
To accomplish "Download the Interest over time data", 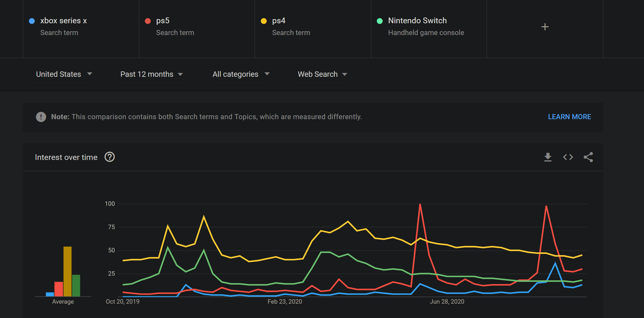I will point(548,157).
